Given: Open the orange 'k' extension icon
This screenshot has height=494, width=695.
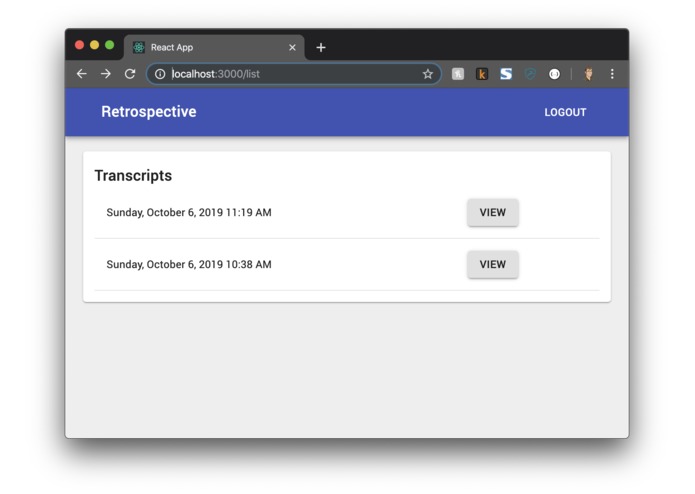Looking at the screenshot, I should pos(482,74).
